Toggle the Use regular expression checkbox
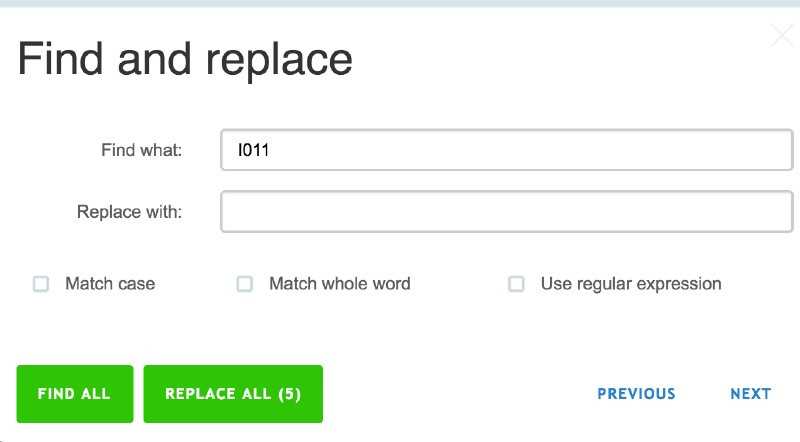Image resolution: width=800 pixels, height=442 pixels. (516, 284)
